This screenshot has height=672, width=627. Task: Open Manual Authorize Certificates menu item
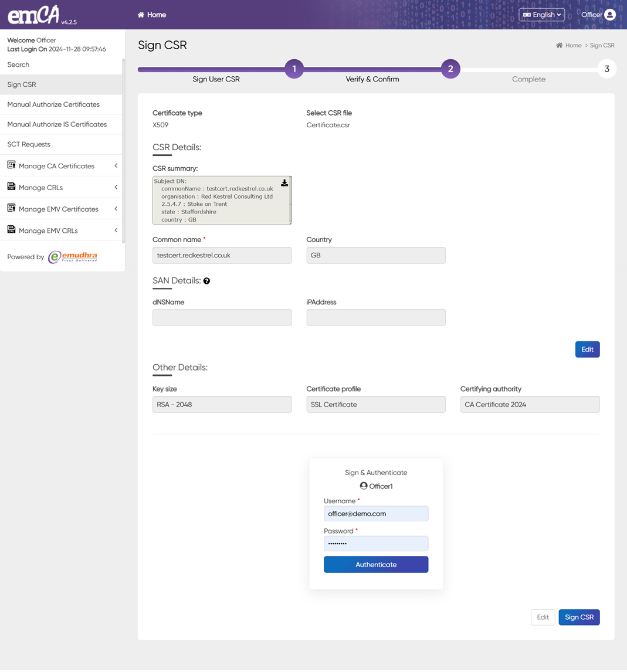(53, 104)
